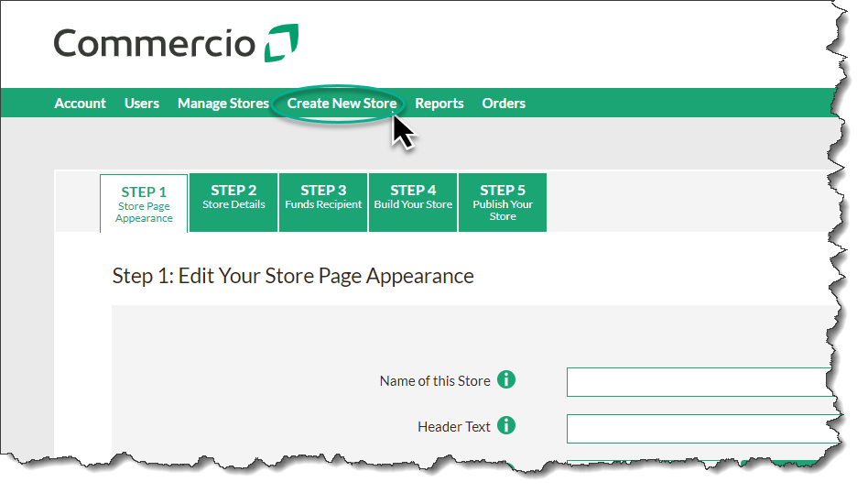Select Step 5 Publish Your Store tab
Screen dimensions: 868x493
(503, 203)
